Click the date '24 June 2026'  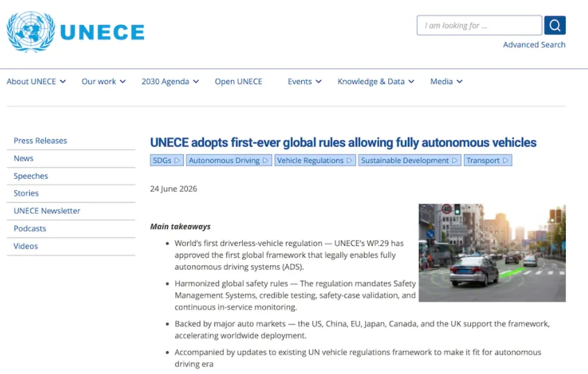[x=173, y=189]
